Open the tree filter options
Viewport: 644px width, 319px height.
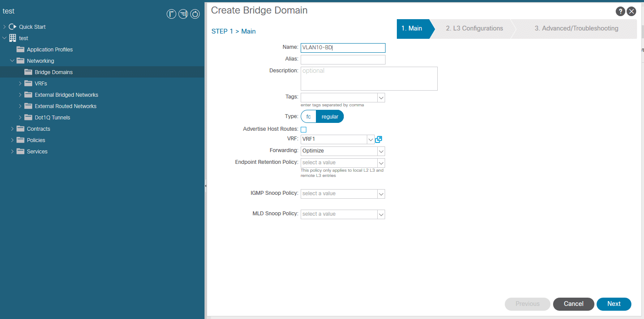[x=183, y=14]
